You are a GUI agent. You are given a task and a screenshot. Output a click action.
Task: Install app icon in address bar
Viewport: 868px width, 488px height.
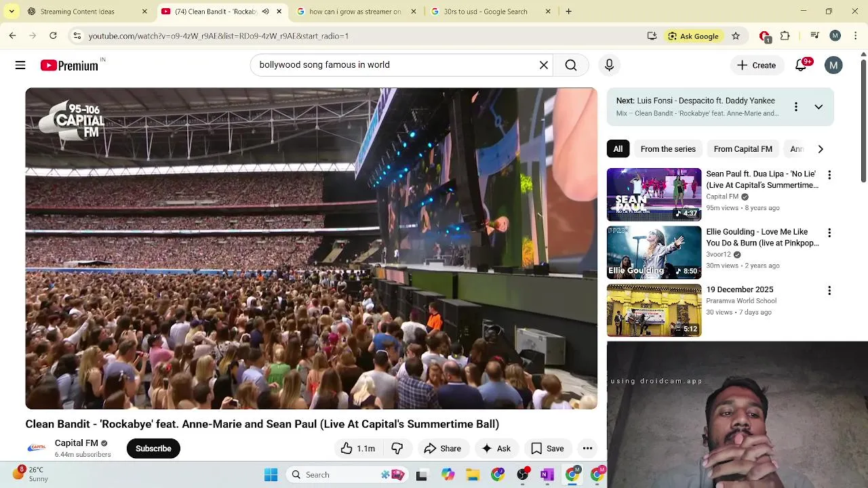pyautogui.click(x=652, y=36)
